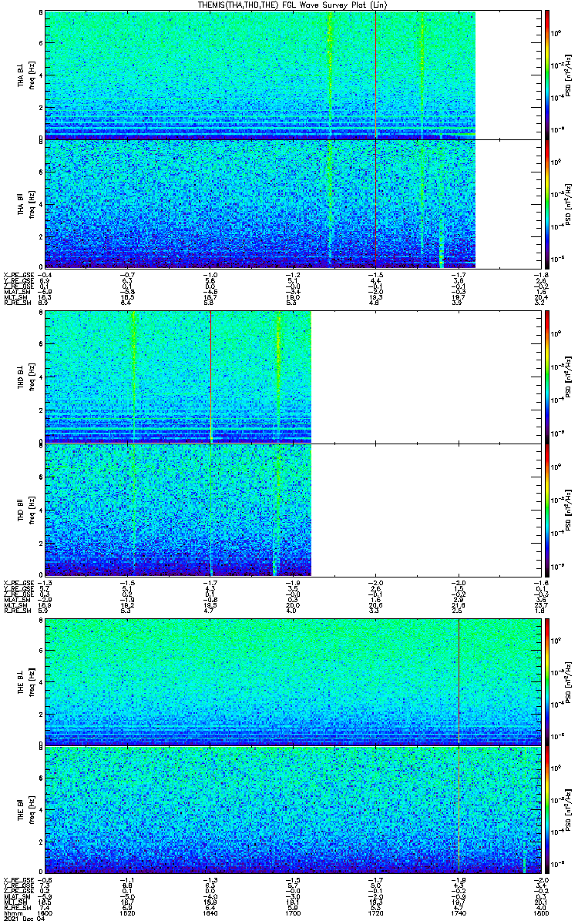
Task: Click the PSD units label beside THD B-perpendicular color bar
Action: 569,377
